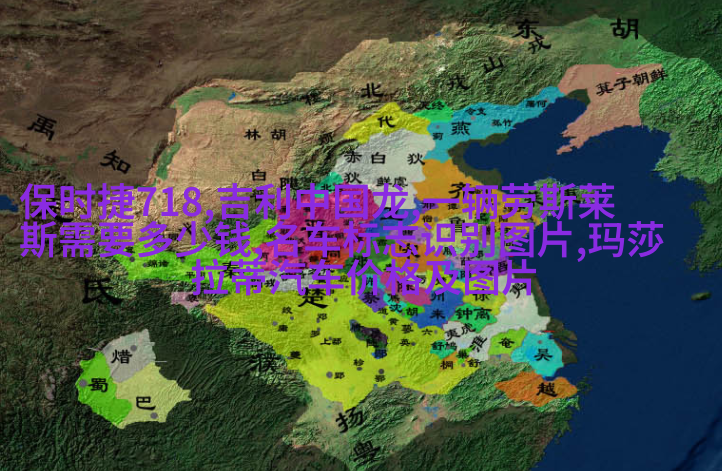Click the 赤 character of 赤白狄
The height and width of the screenshot is (471, 722).
click(x=353, y=157)
